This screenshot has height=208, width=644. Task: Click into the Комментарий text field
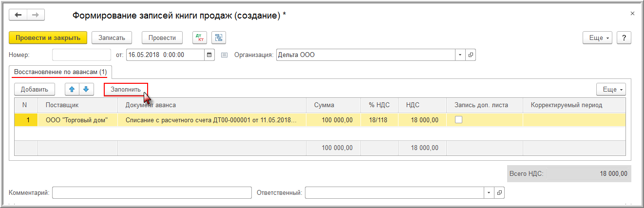[x=152, y=193]
